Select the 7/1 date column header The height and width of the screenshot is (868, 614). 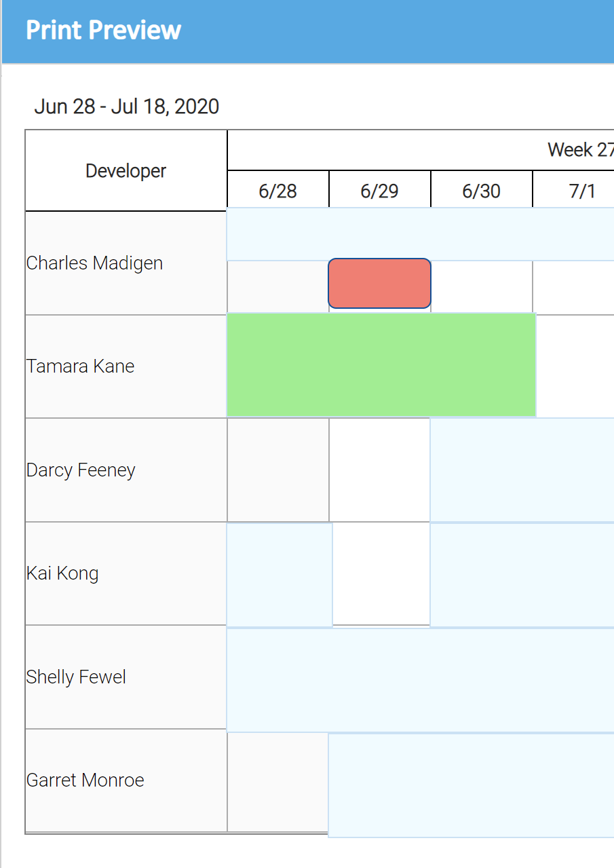pos(581,191)
